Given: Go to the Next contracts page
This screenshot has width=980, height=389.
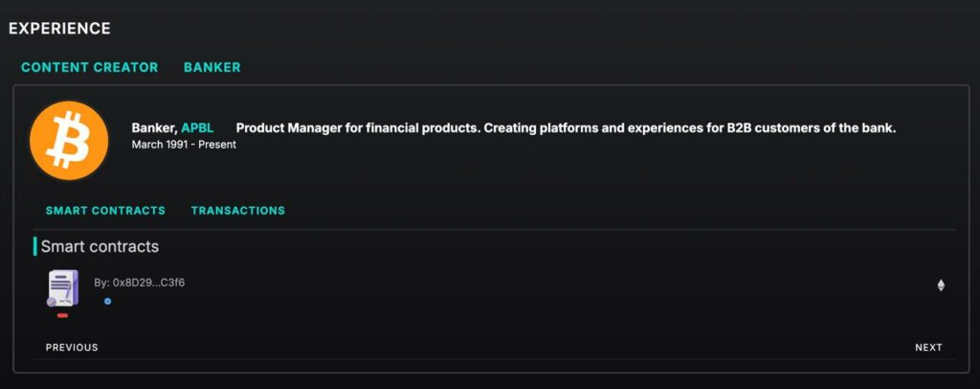Looking at the screenshot, I should [x=928, y=348].
